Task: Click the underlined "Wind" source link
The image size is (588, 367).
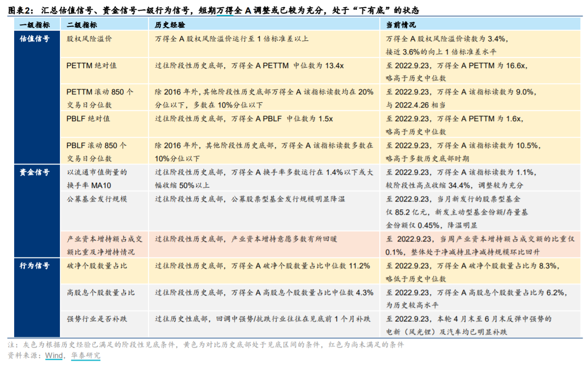Action: coord(54,355)
